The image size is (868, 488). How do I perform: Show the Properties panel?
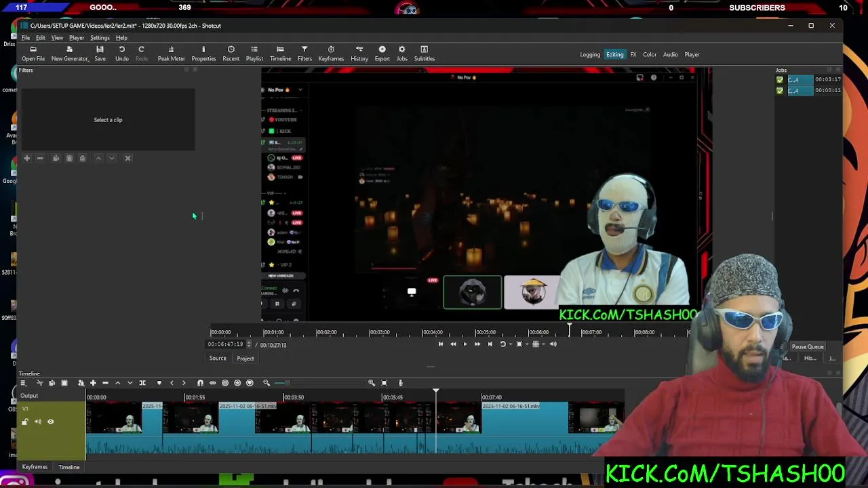pyautogui.click(x=203, y=54)
